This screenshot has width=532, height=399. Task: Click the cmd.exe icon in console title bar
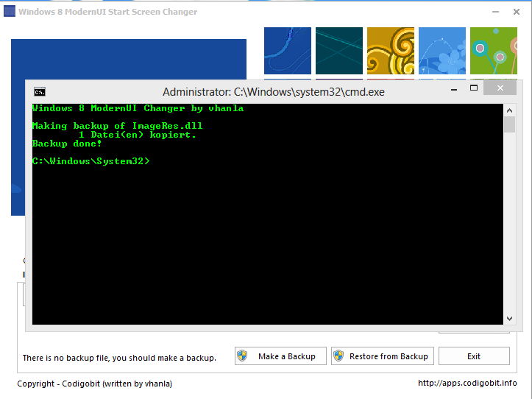(x=40, y=92)
